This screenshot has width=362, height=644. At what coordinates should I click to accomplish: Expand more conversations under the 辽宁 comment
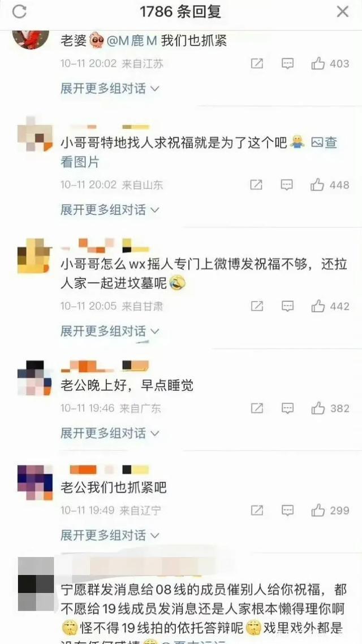pyautogui.click(x=110, y=535)
